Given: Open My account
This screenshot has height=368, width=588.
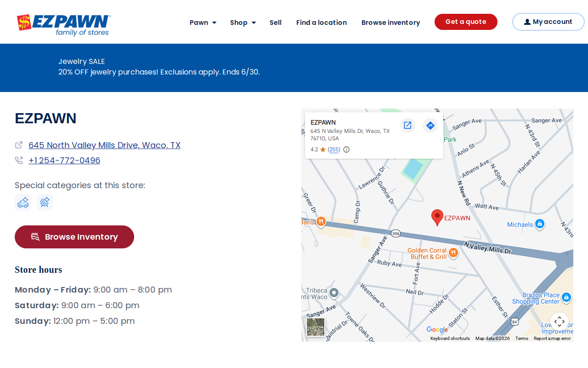Looking at the screenshot, I should [548, 22].
